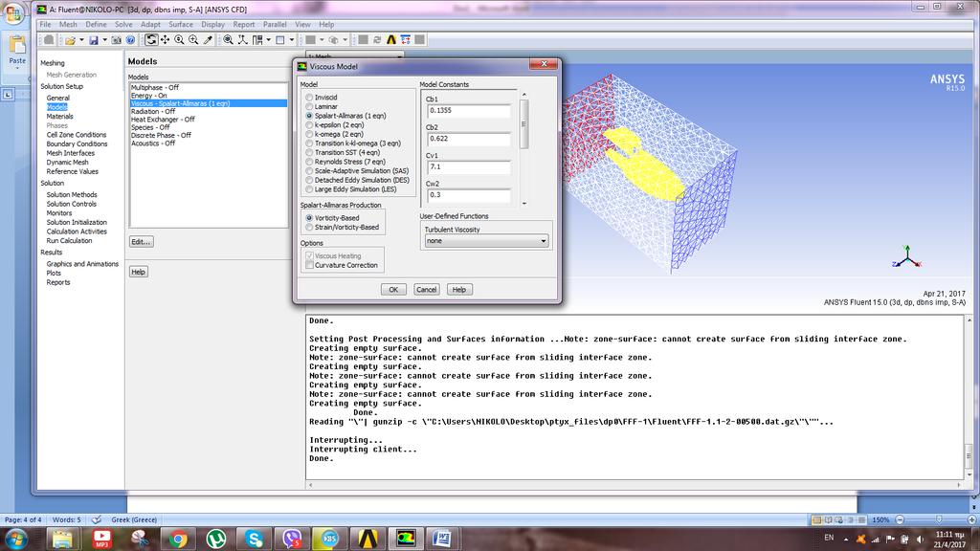Click the Cb1 value input field
This screenshot has height=551, width=980.
click(x=469, y=111)
